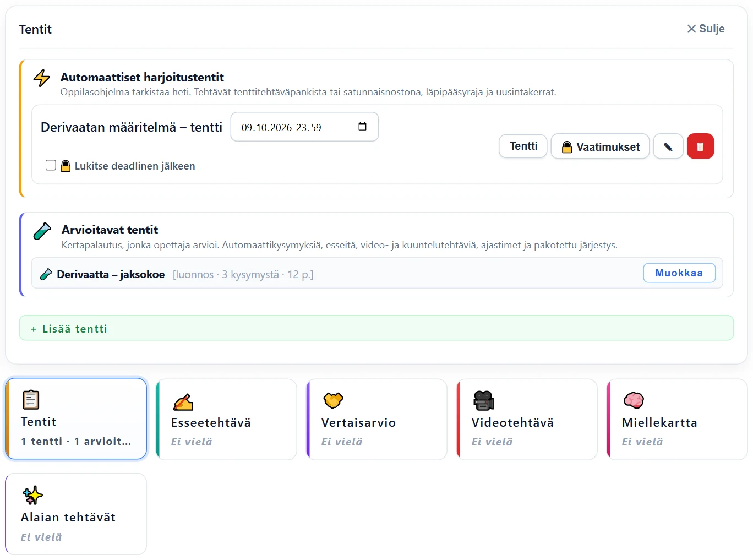Viewport: 753px width, 560px height.
Task: Select the Videotehtävä activity card
Action: click(527, 419)
